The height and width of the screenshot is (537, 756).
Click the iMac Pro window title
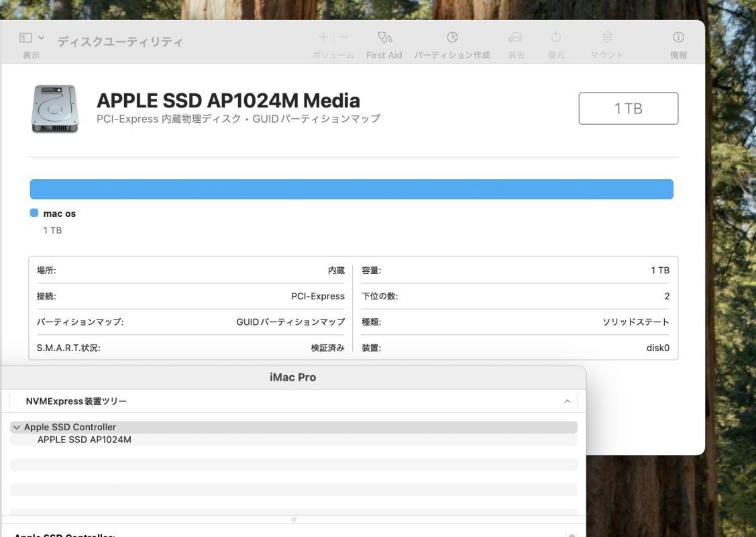click(x=292, y=377)
